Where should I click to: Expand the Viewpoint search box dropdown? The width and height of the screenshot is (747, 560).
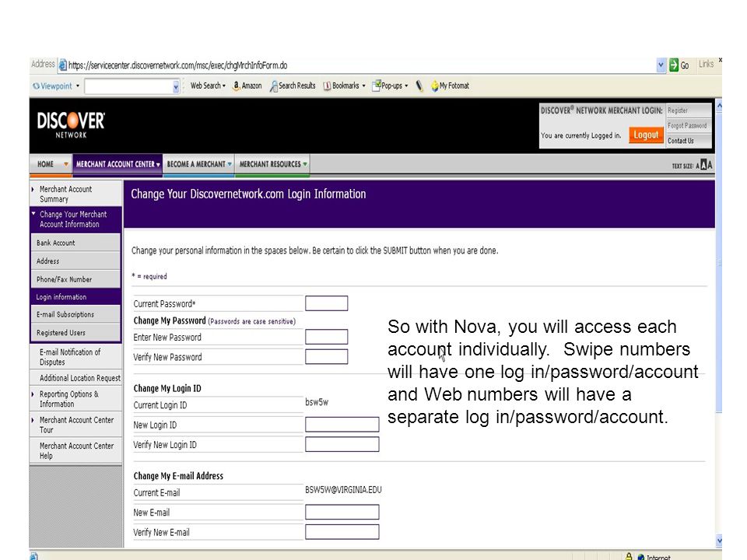click(x=176, y=86)
